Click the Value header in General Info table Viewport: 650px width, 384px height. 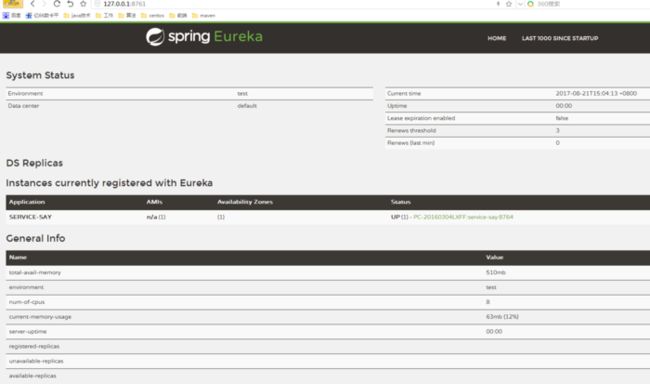coord(495,258)
